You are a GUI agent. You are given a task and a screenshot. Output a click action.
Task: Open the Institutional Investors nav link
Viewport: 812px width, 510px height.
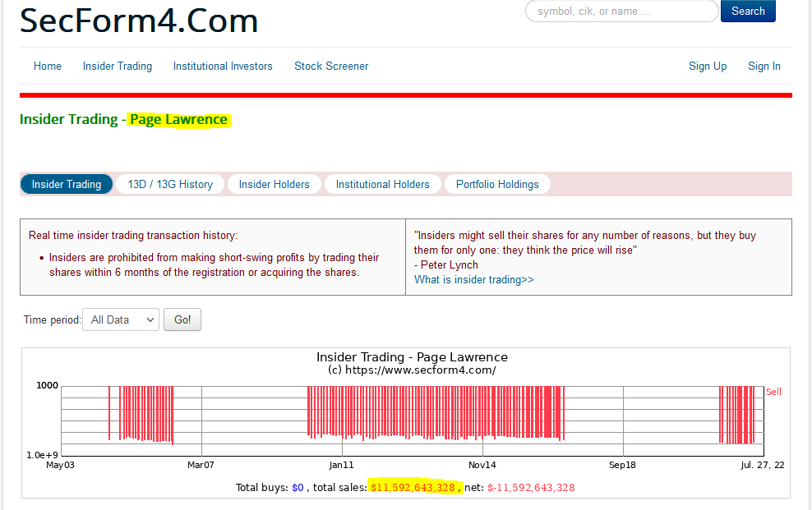[x=223, y=67]
